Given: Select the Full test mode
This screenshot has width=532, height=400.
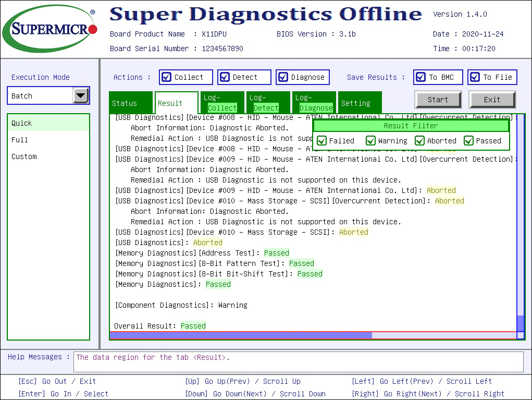Looking at the screenshot, I should [20, 140].
